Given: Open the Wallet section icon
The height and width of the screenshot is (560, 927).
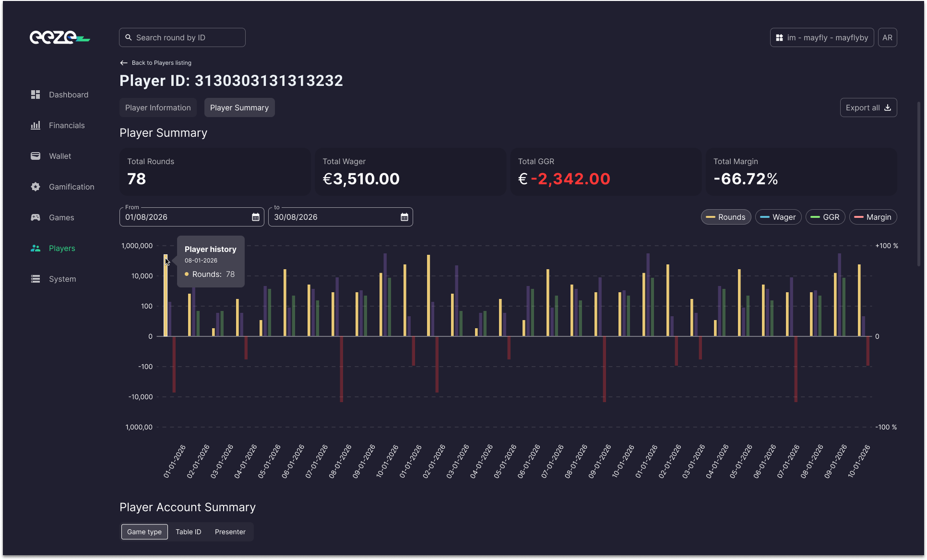Looking at the screenshot, I should 36,156.
